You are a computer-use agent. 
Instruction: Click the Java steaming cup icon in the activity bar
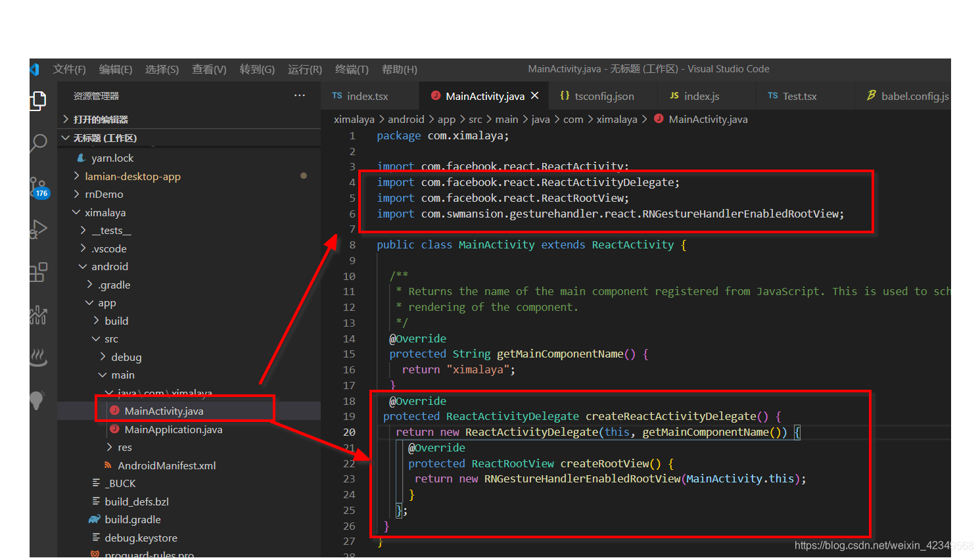point(38,357)
